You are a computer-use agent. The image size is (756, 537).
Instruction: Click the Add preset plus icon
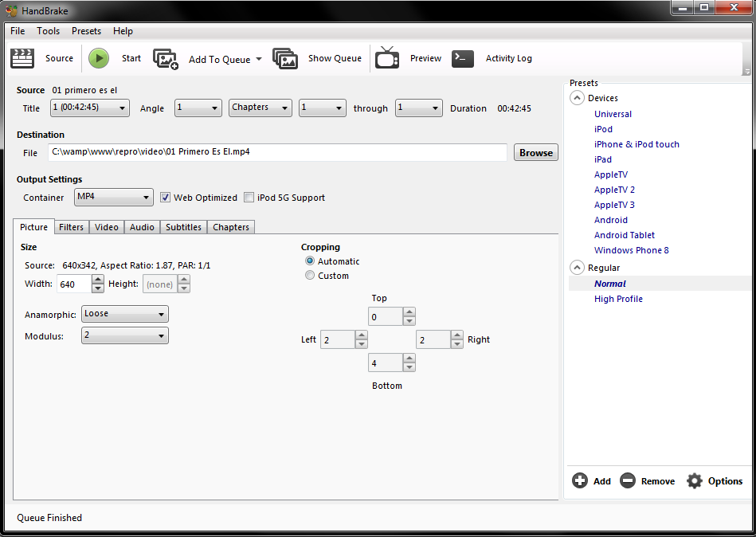coord(579,480)
